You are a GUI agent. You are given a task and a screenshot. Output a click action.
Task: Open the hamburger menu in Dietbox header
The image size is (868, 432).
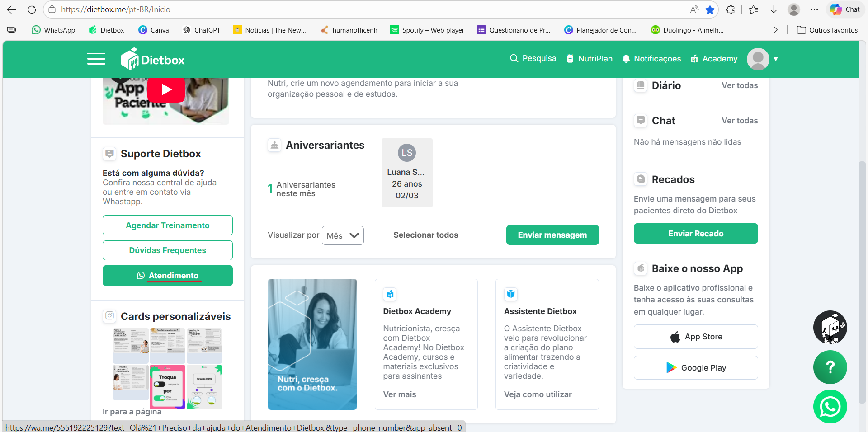(96, 59)
